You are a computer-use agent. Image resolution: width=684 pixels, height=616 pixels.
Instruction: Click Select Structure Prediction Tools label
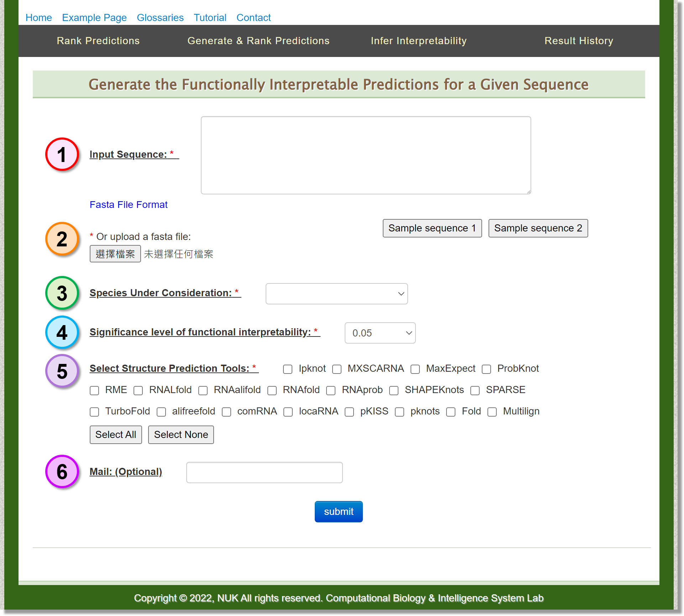(174, 369)
